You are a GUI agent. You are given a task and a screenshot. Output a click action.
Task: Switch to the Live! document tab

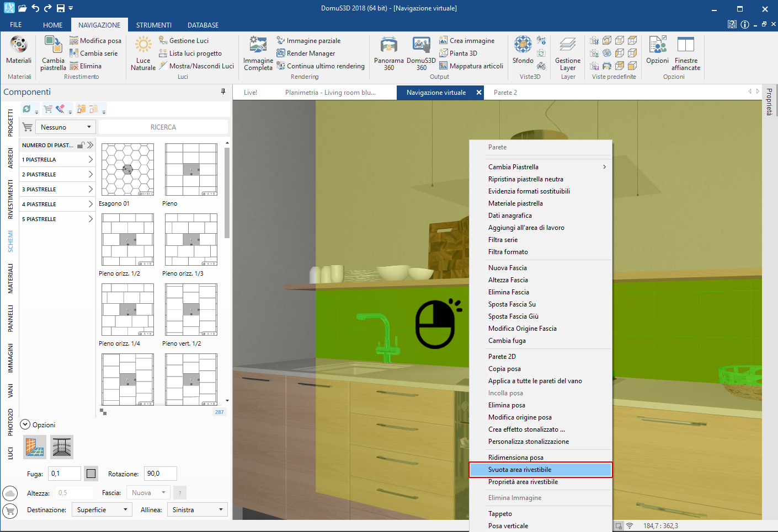(x=251, y=93)
